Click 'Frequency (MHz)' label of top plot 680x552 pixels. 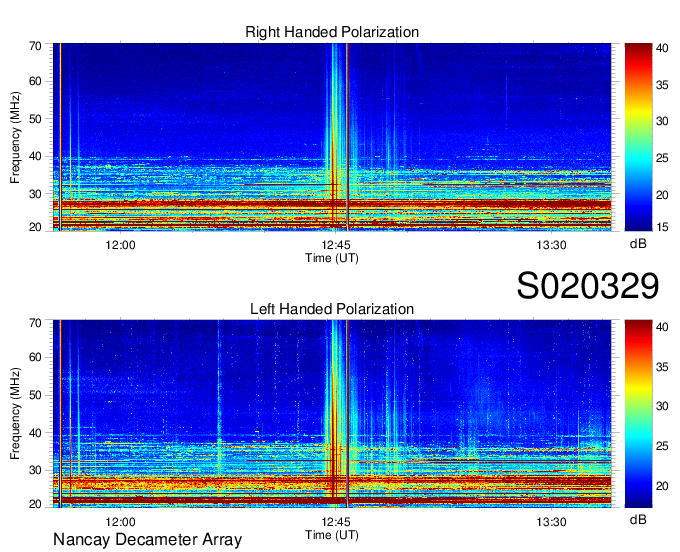pos(15,137)
